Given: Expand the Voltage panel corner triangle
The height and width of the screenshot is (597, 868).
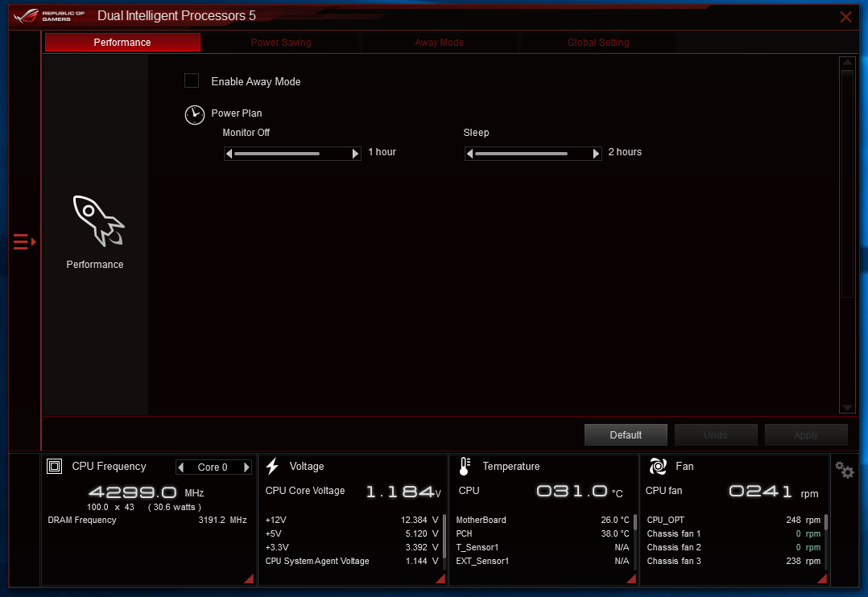Looking at the screenshot, I should [440, 578].
